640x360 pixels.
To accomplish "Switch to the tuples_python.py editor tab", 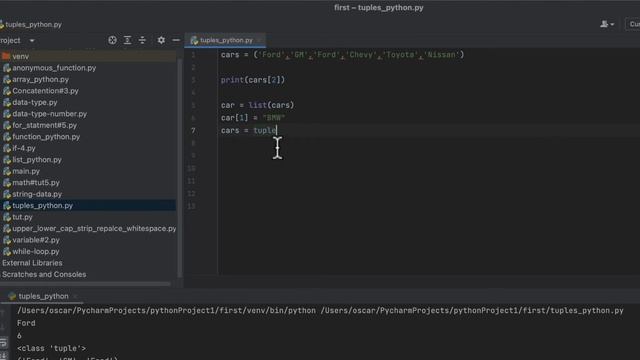I will click(x=226, y=40).
